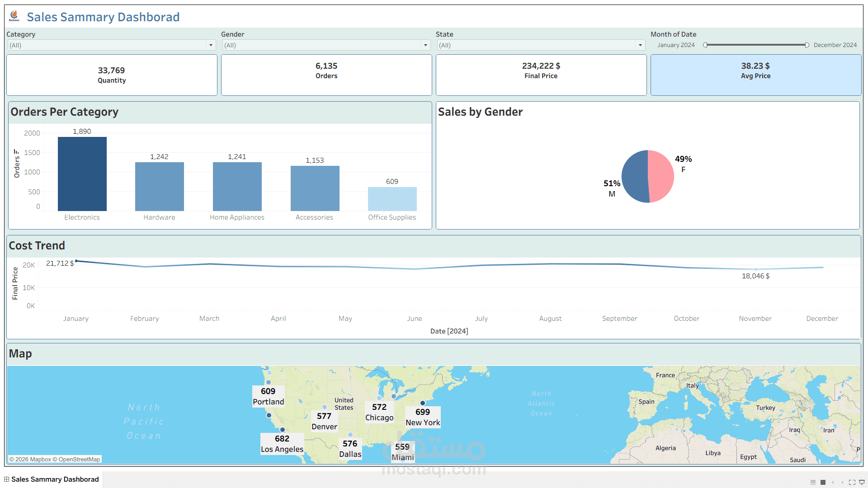Go to the previous sheet arrow
The height and width of the screenshot is (488, 868).
pos(833,482)
